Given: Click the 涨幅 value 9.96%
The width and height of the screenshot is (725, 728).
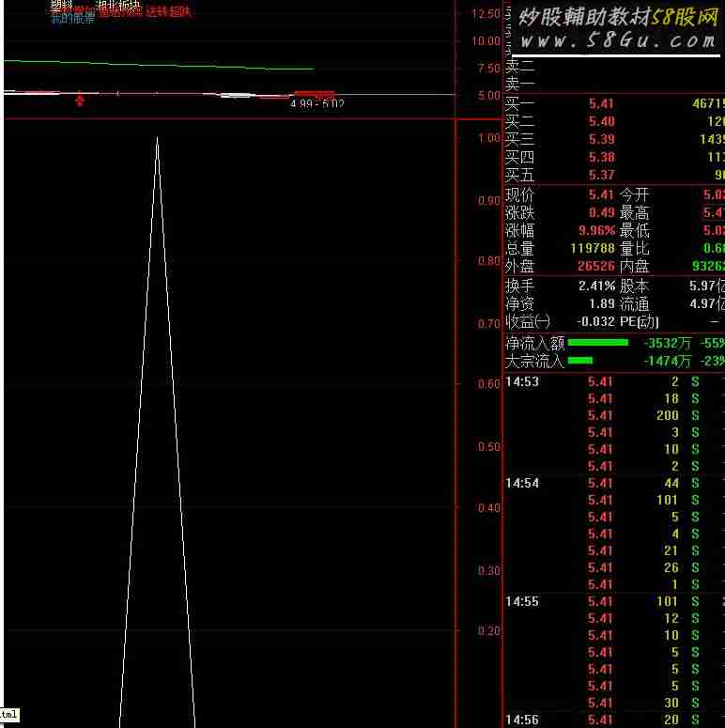Looking at the screenshot, I should (597, 230).
